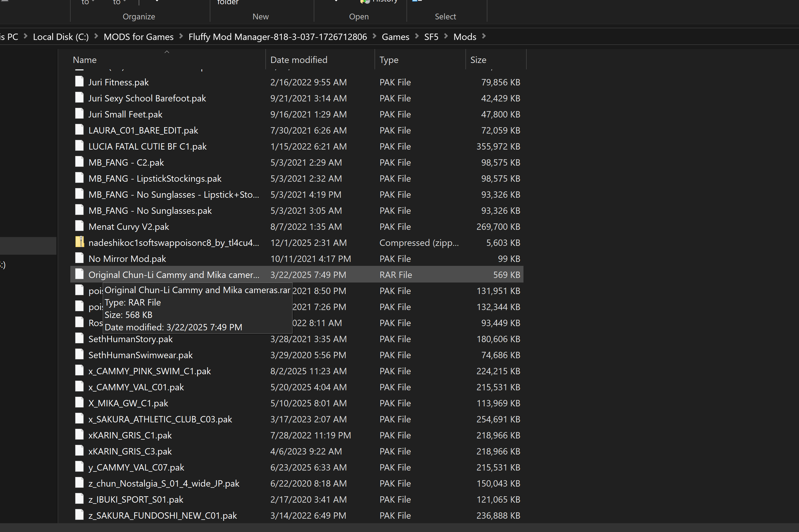Image resolution: width=799 pixels, height=532 pixels.
Task: Click the file icon next to No Mirror Mod.pak
Action: [79, 258]
